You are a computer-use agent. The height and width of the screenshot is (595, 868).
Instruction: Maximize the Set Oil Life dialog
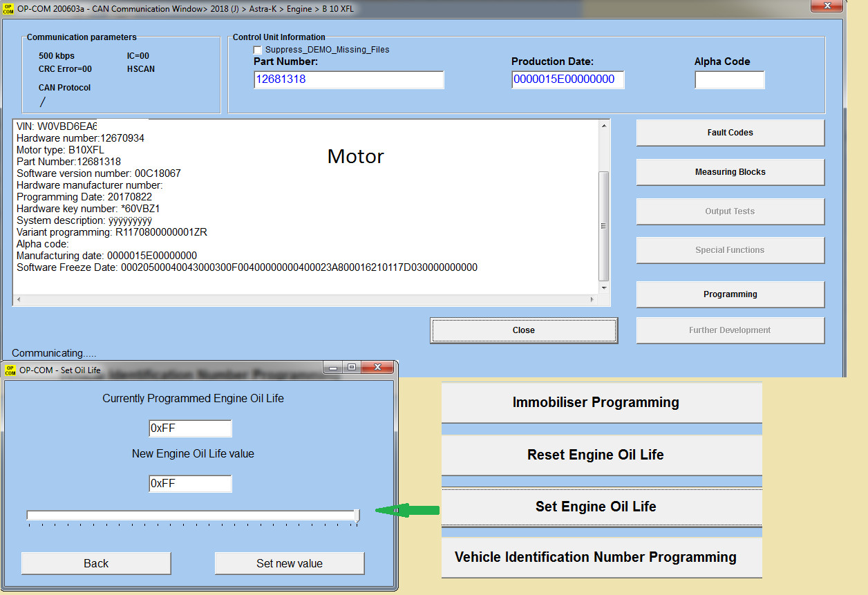tap(352, 367)
